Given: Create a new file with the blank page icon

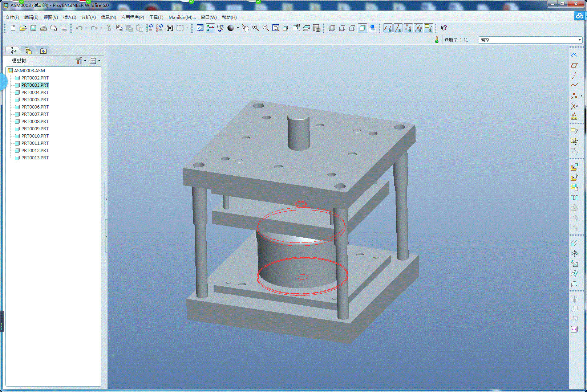Looking at the screenshot, I should point(13,28).
